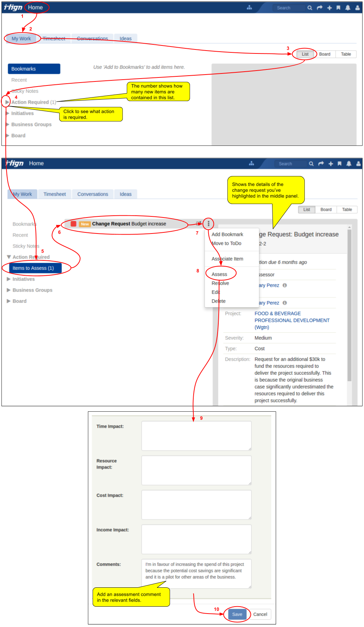Switch to Table view in top screenshot
Viewport: 364px width, 627px height.
click(x=346, y=54)
